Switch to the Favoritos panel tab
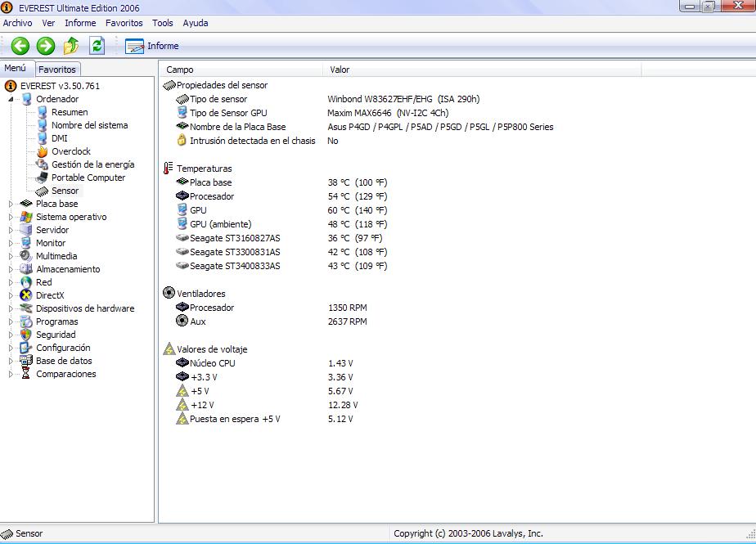 point(57,70)
